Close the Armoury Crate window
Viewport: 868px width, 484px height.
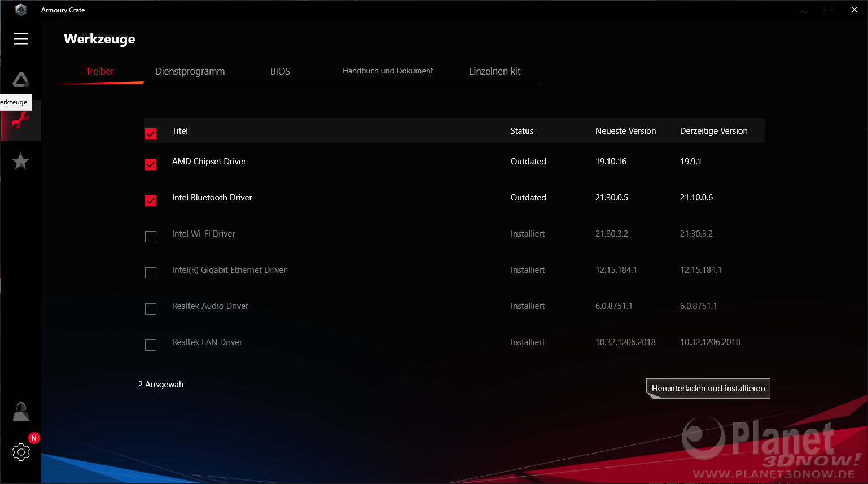coord(854,10)
